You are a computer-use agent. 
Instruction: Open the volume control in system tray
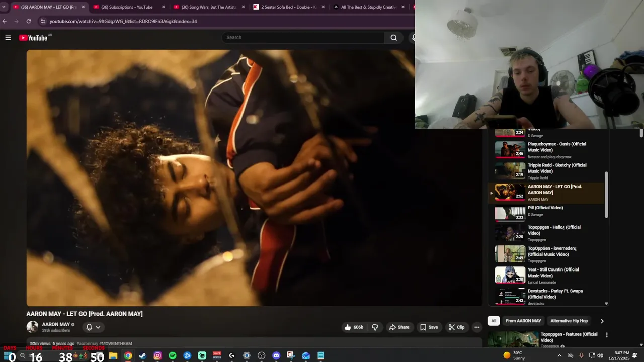click(600, 355)
